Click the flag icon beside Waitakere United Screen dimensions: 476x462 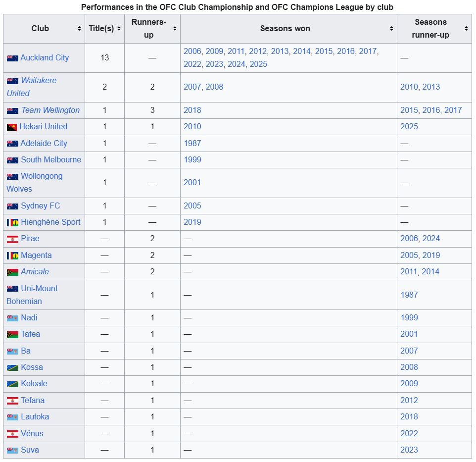pyautogui.click(x=12, y=81)
